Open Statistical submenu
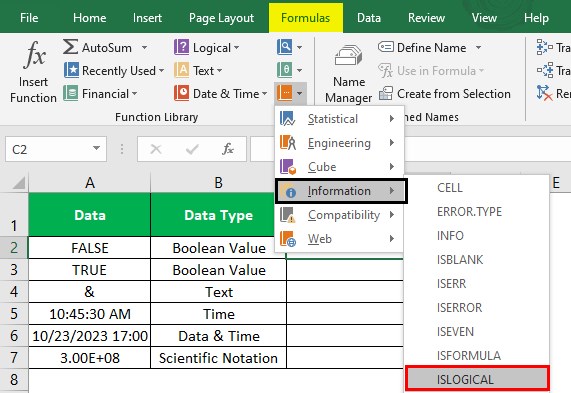Image resolution: width=571 pixels, height=393 pixels. [x=339, y=119]
